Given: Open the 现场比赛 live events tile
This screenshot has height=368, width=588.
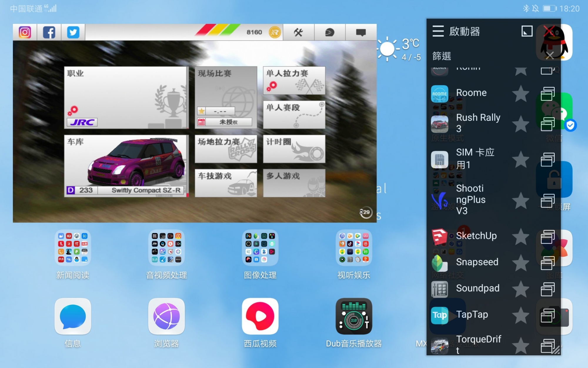Looking at the screenshot, I should coord(226,97).
